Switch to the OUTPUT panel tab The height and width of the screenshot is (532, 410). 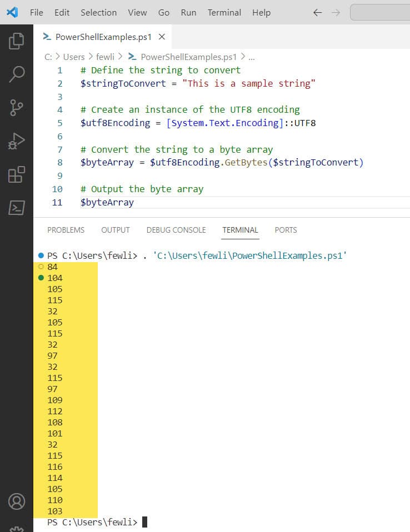pos(116,230)
